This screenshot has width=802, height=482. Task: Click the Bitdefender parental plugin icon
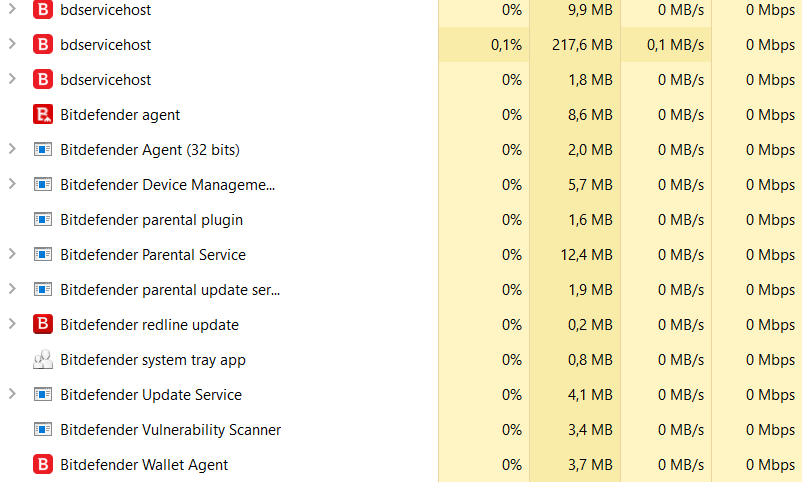point(43,220)
